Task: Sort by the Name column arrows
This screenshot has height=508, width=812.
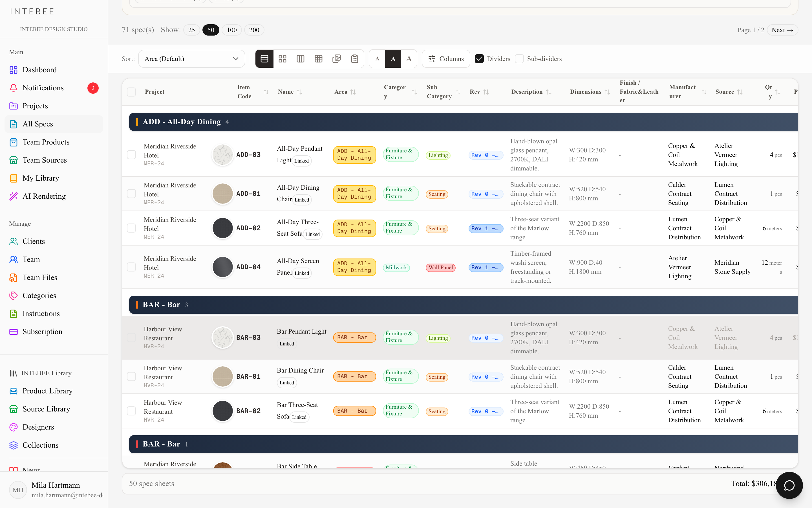Action: point(300,92)
